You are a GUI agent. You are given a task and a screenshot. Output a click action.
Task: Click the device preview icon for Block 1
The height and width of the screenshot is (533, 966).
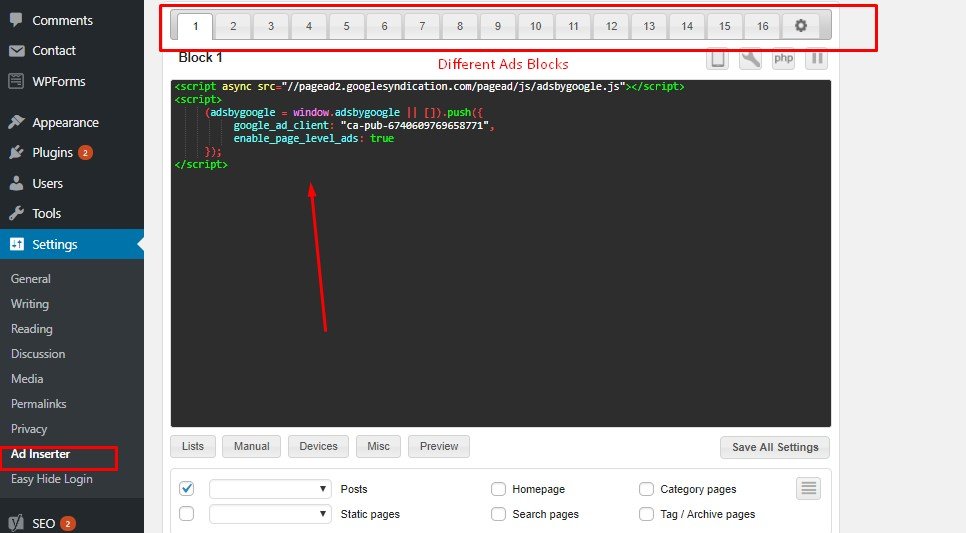717,59
